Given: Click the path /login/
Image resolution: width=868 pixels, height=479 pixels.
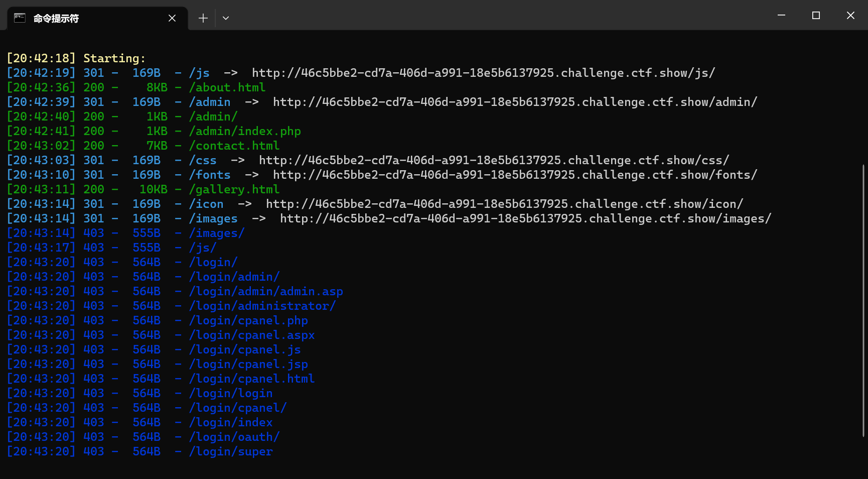Looking at the screenshot, I should 213,262.
